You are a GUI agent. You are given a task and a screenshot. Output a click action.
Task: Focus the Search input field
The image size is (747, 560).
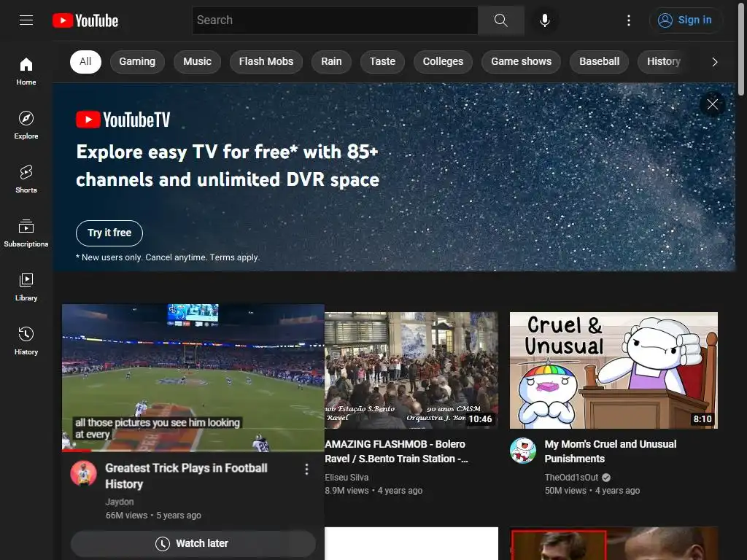click(335, 20)
